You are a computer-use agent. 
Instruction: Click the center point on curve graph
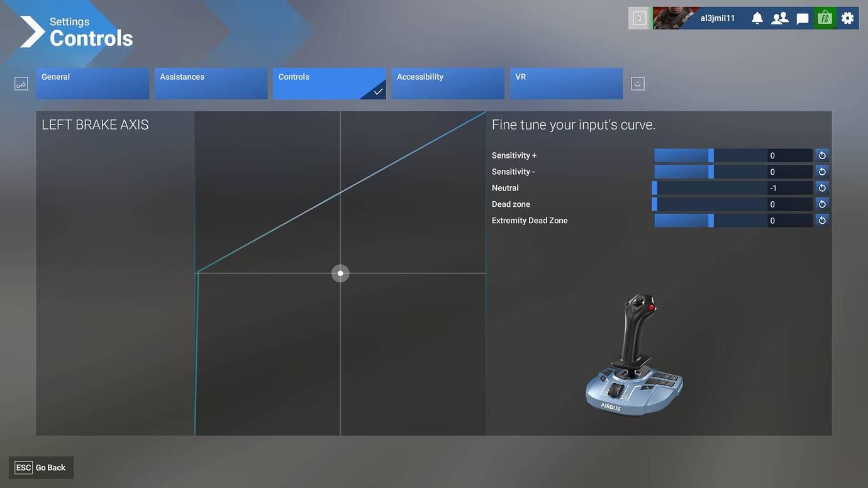[x=340, y=273]
